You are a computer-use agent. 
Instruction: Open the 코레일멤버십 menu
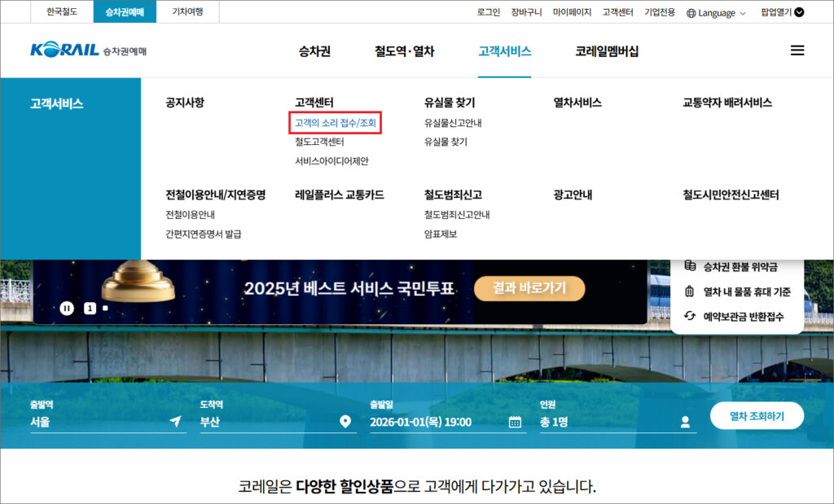coord(607,51)
